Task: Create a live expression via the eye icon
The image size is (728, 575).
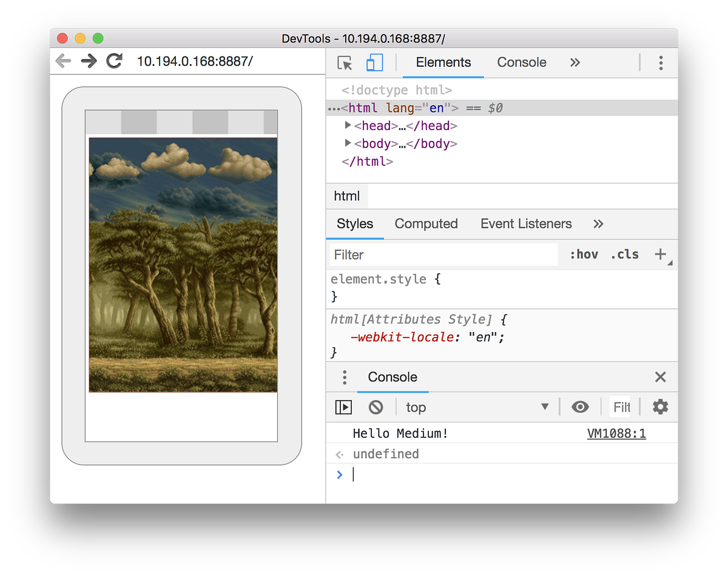Action: pyautogui.click(x=580, y=407)
